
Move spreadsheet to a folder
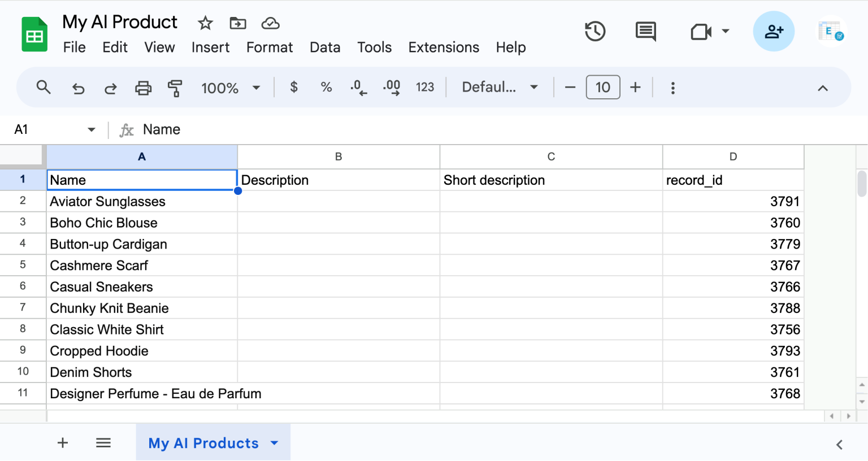[237, 23]
